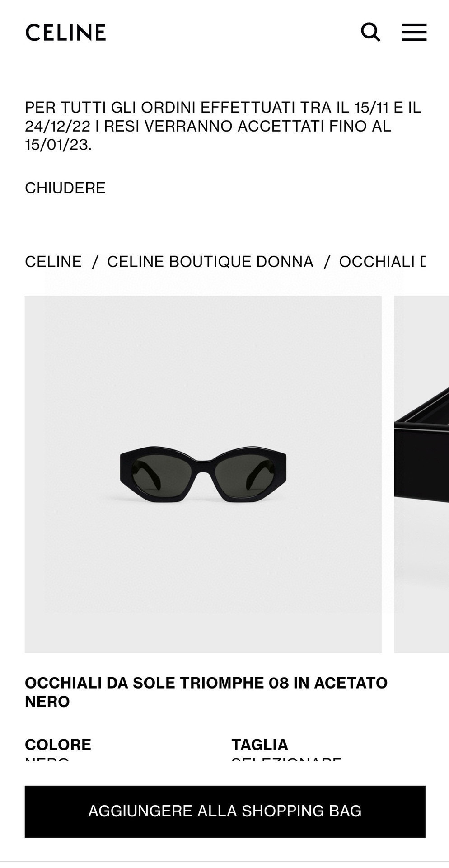Open the hamburger menu icon
Screen dimensions: 449x868
click(414, 32)
